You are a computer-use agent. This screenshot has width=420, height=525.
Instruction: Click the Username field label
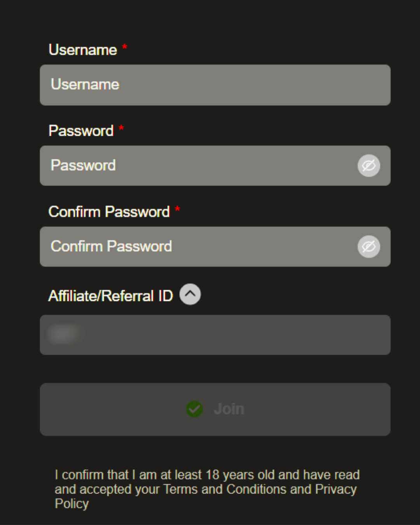[83, 50]
